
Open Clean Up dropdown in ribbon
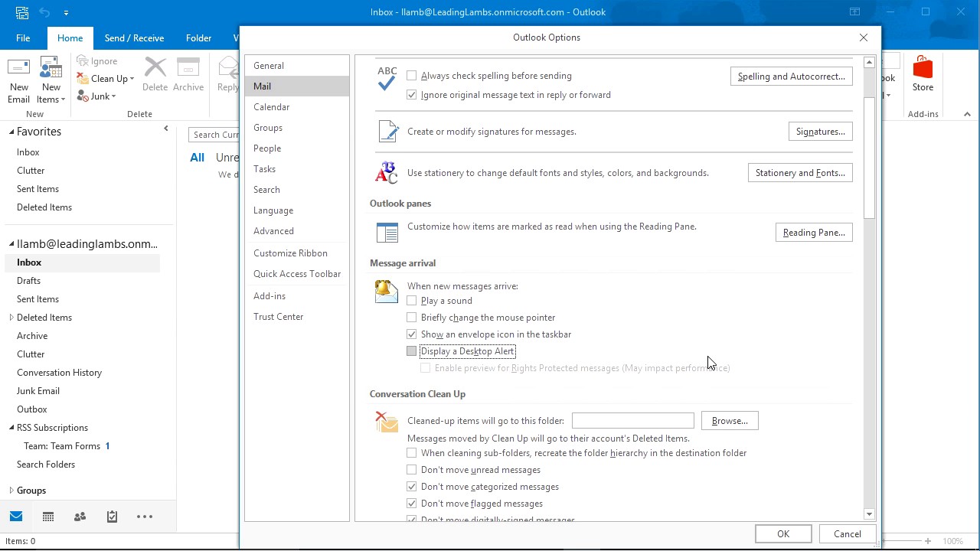(x=106, y=79)
